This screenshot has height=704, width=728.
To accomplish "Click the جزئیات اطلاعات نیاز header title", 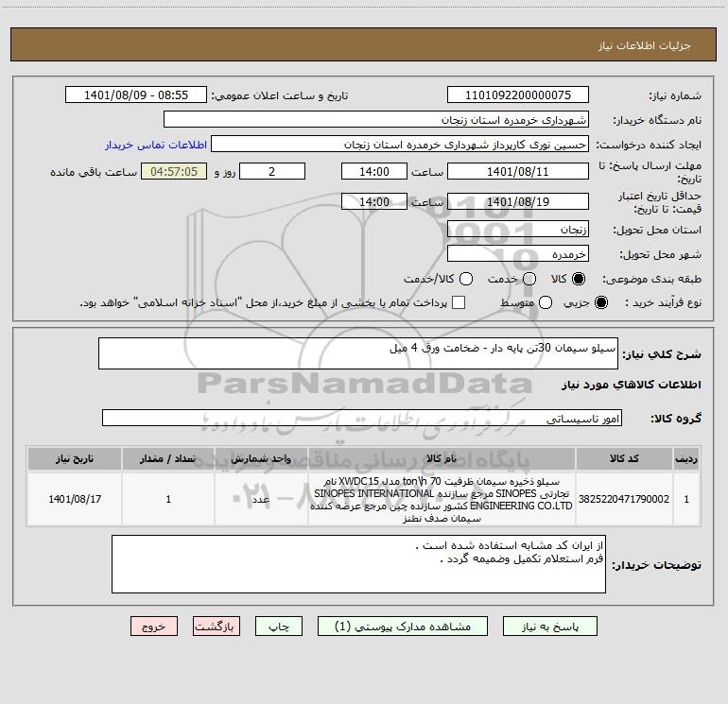I will tap(645, 45).
